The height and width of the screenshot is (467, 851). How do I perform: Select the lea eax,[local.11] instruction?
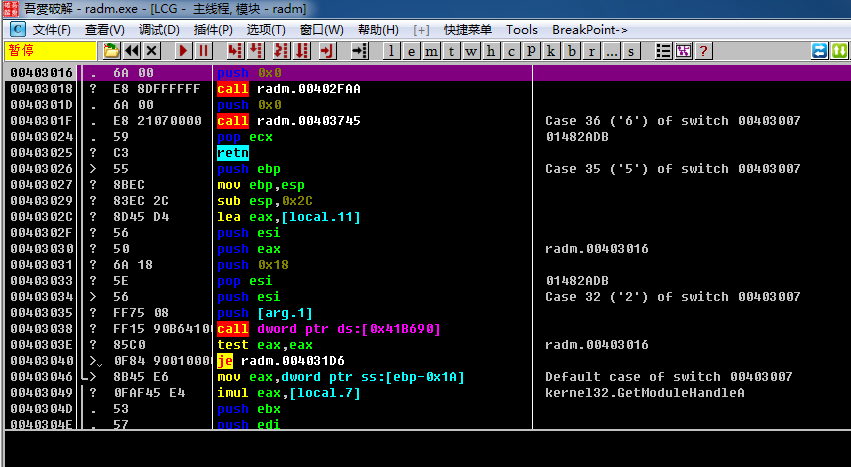coord(289,217)
